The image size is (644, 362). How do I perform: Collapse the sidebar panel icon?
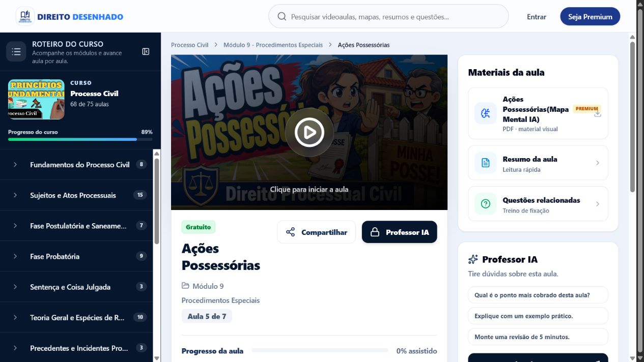(146, 52)
